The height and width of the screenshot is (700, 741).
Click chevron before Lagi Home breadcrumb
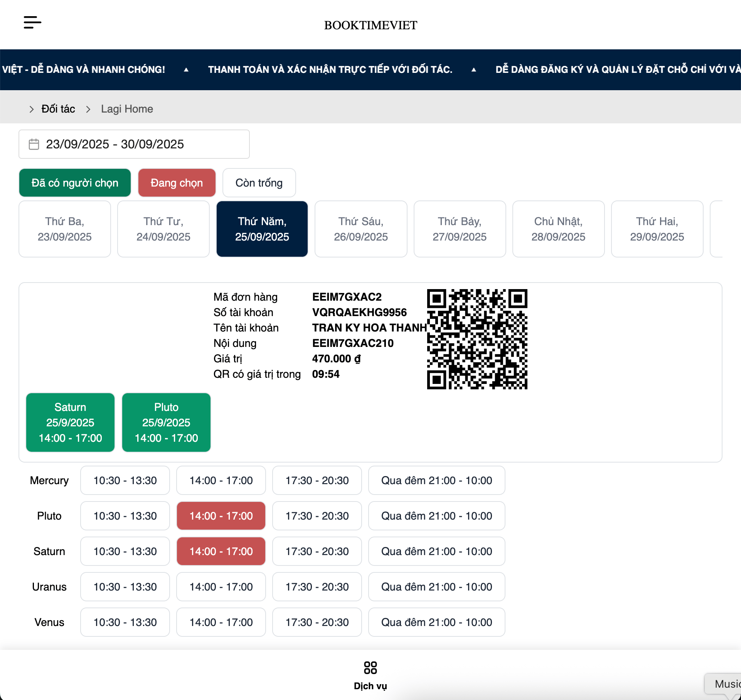tap(88, 109)
